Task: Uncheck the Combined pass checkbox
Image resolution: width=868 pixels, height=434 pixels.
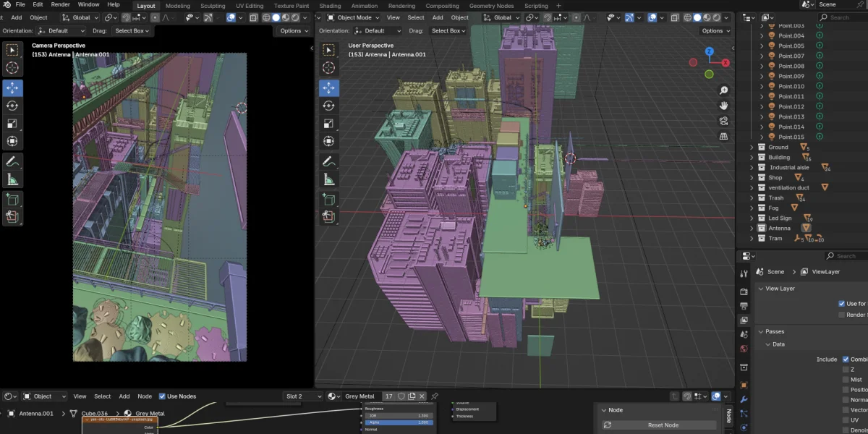Action: 845,359
